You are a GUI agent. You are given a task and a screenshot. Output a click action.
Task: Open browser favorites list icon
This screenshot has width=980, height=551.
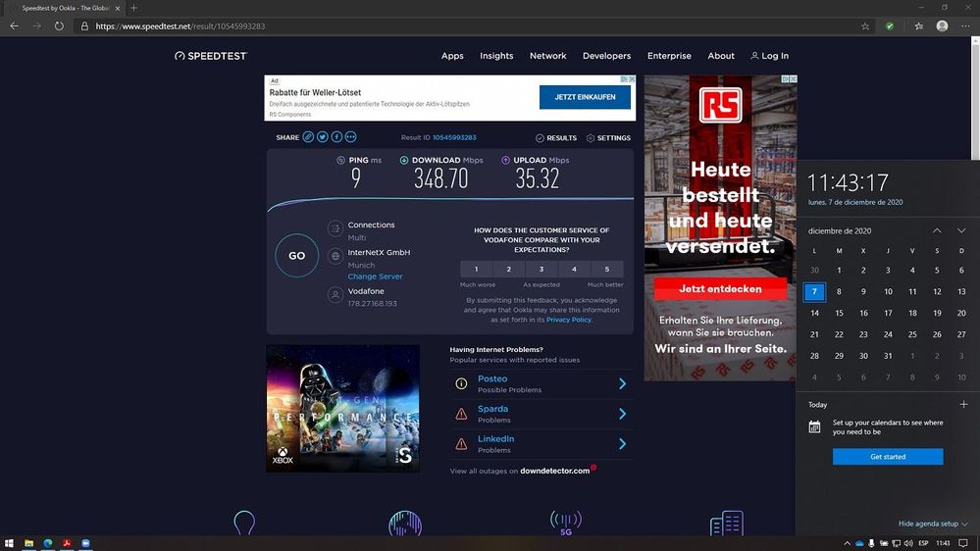pos(919,26)
